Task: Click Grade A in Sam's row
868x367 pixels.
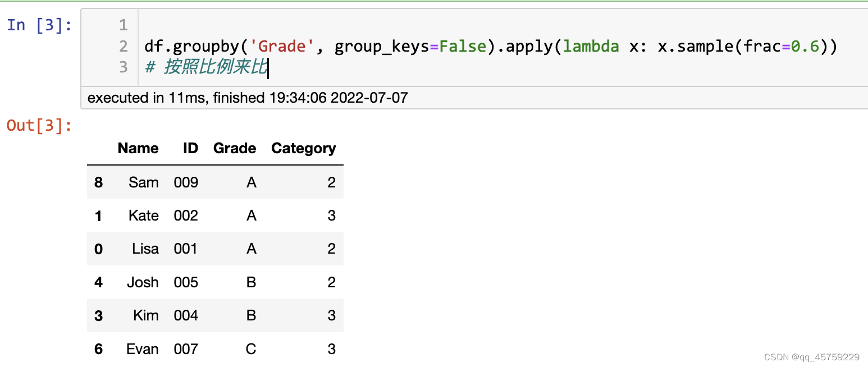Action: pos(251,182)
